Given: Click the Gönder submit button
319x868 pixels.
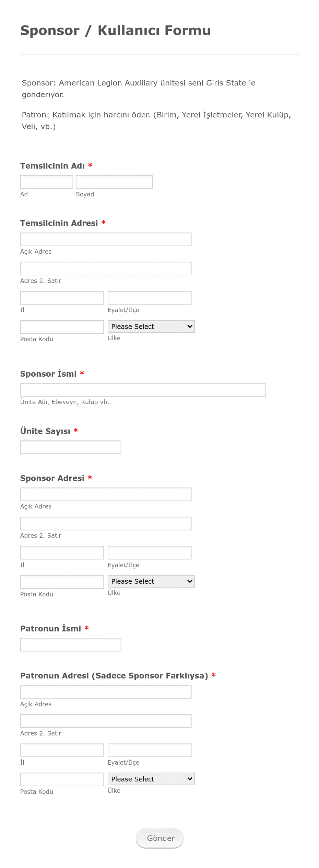Looking at the screenshot, I should coord(160,838).
